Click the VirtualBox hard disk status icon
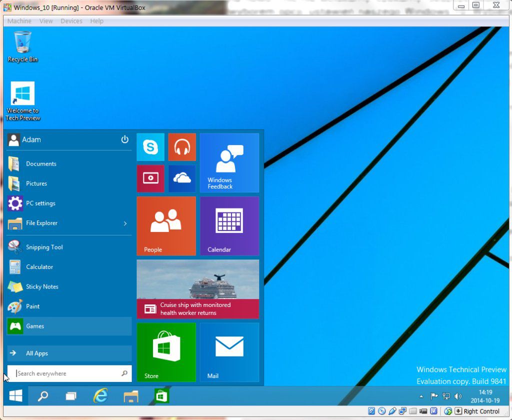Image resolution: width=512 pixels, height=420 pixels. tap(371, 411)
